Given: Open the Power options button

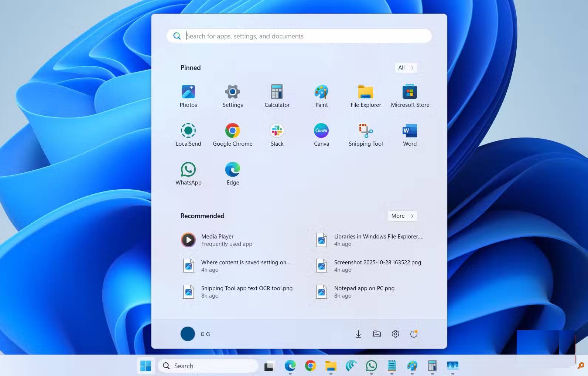Looking at the screenshot, I should coord(414,334).
